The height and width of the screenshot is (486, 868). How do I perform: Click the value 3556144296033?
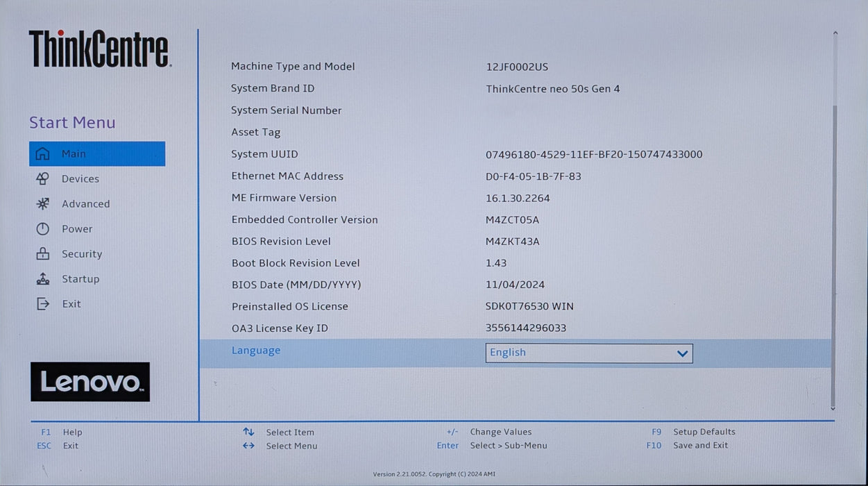coord(526,328)
